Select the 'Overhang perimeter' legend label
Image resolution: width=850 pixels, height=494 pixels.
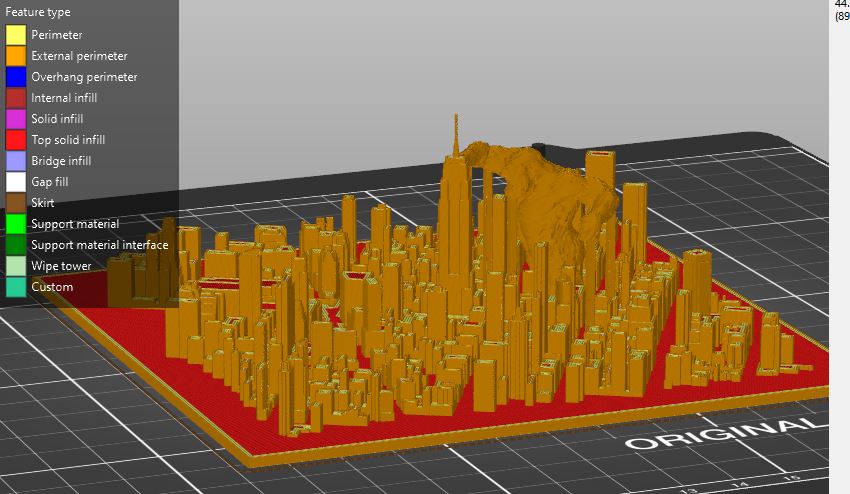(84, 77)
